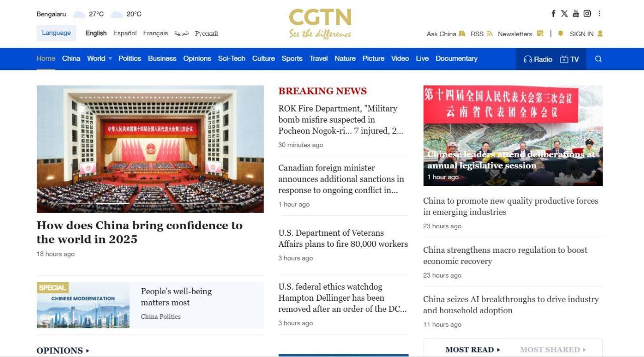The image size is (644, 357).
Task: Click the Language button
Action: click(56, 33)
